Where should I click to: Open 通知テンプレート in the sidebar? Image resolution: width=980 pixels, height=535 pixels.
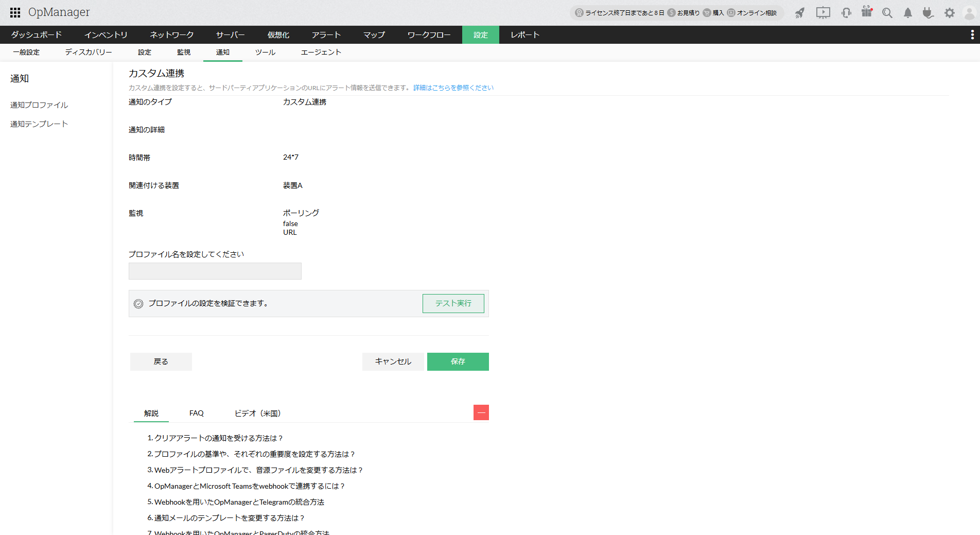(39, 124)
